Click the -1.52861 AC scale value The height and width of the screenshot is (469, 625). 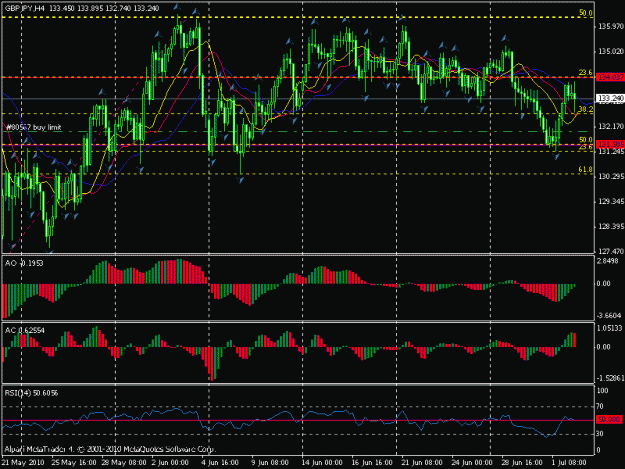click(610, 378)
